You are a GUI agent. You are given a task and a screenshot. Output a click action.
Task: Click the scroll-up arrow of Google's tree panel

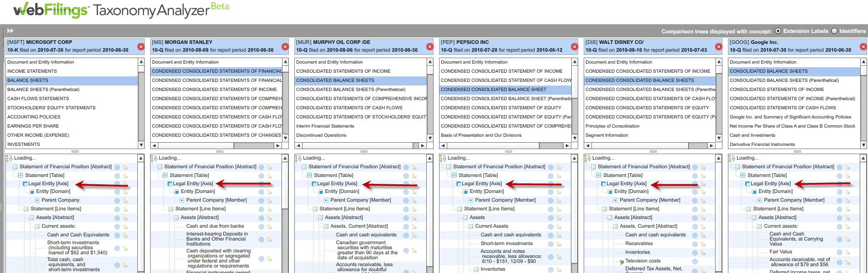863,158
